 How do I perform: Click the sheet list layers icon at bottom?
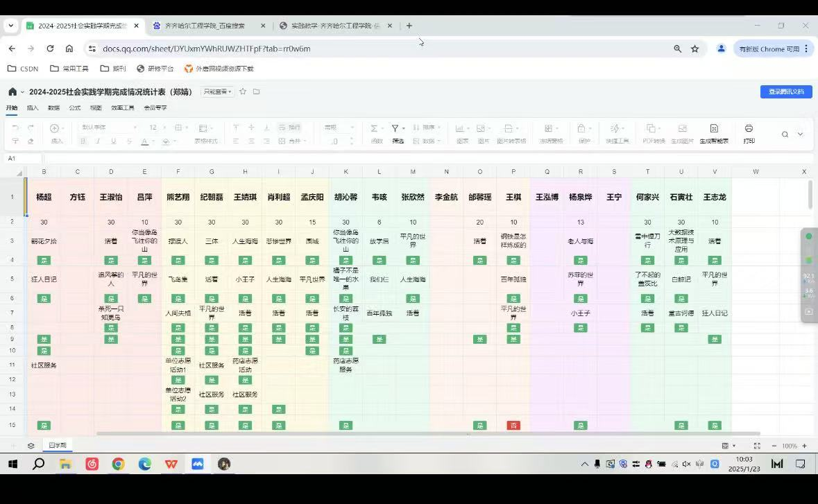tap(31, 446)
